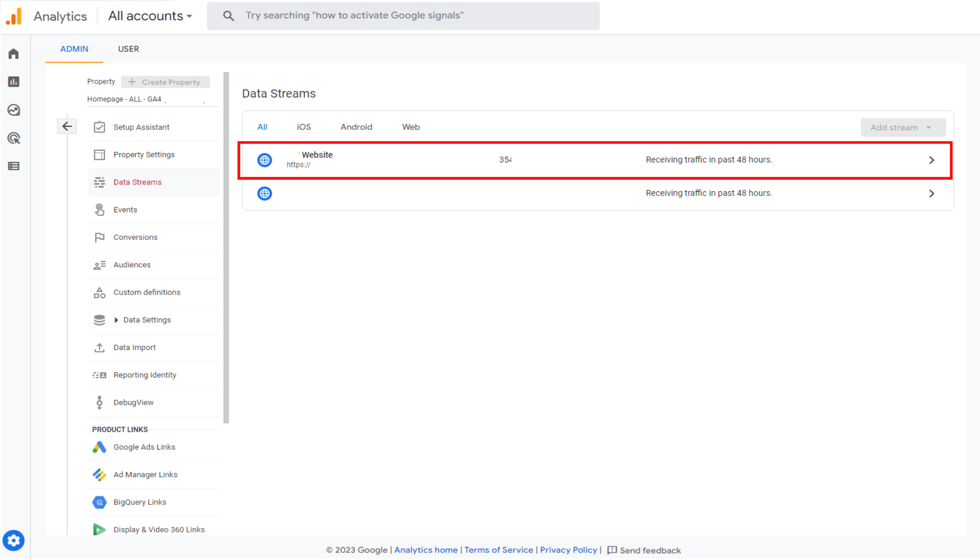Click the DebugView icon
The width and height of the screenshot is (980, 560).
click(99, 403)
